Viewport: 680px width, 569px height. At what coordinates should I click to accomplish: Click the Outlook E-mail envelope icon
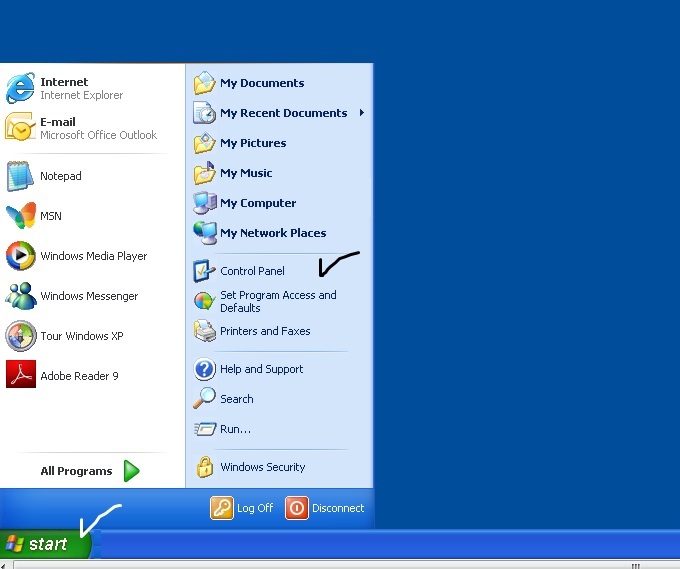(x=20, y=127)
